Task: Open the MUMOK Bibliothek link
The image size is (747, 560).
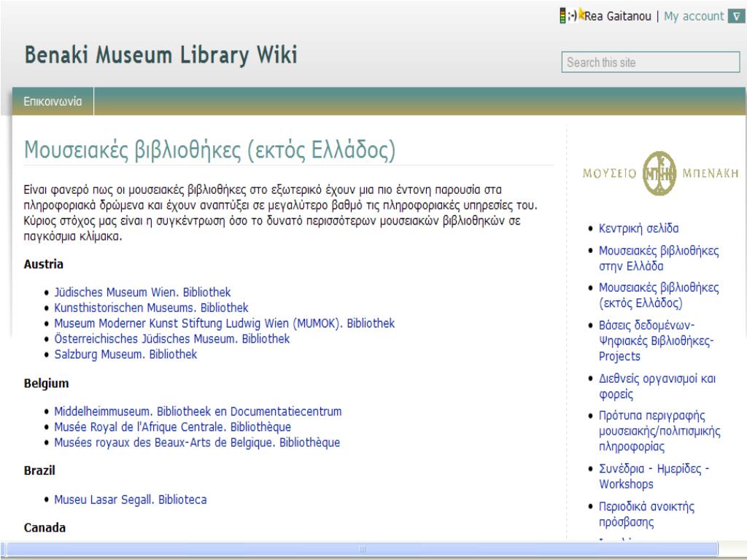Action: pos(225,323)
